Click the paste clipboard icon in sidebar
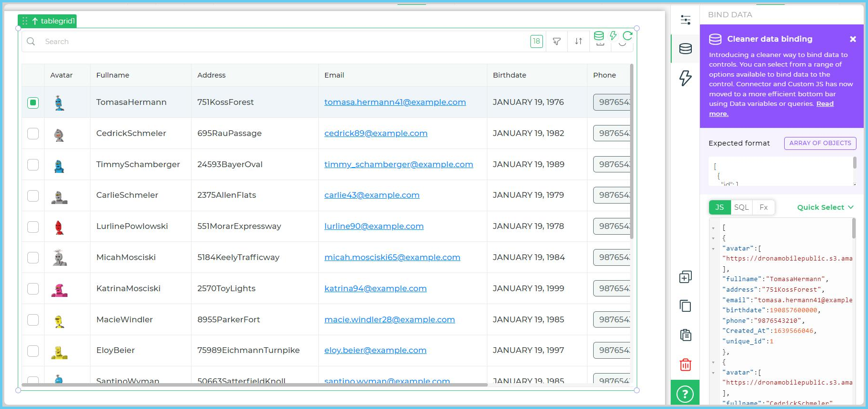 685,335
